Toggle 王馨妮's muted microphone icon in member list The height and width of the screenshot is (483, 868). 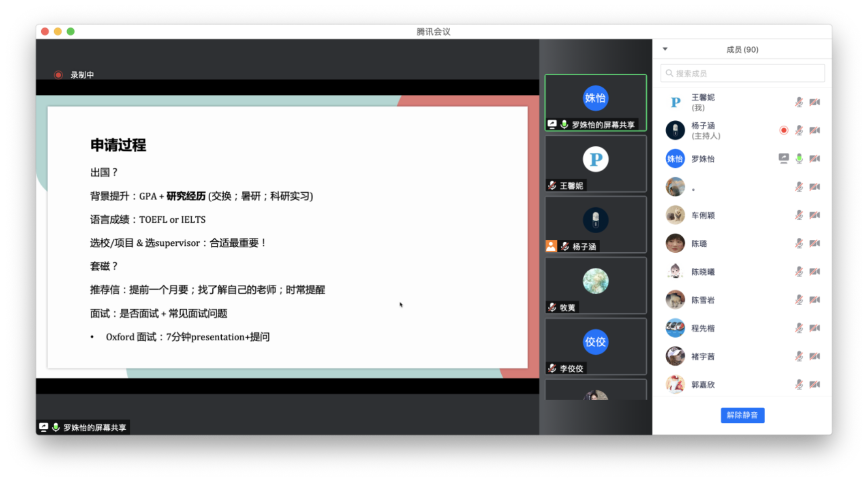(799, 102)
